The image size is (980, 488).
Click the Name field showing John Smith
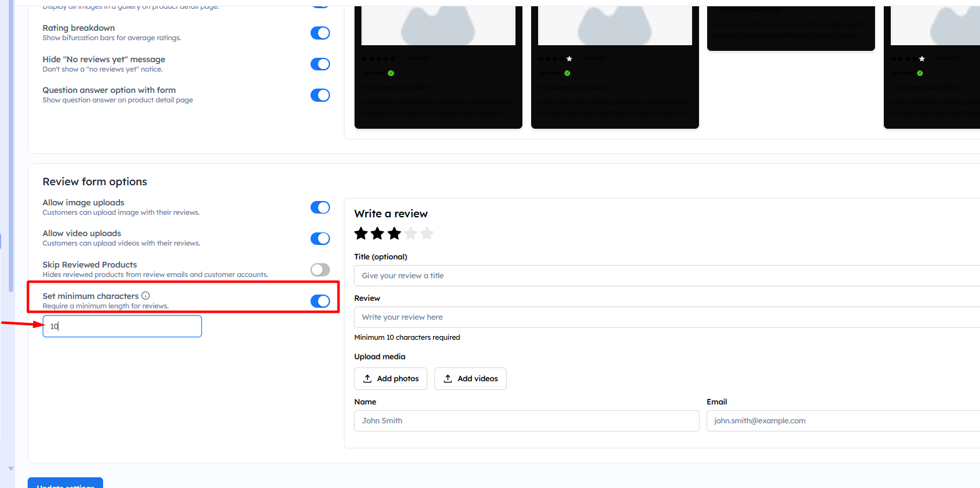coord(527,421)
